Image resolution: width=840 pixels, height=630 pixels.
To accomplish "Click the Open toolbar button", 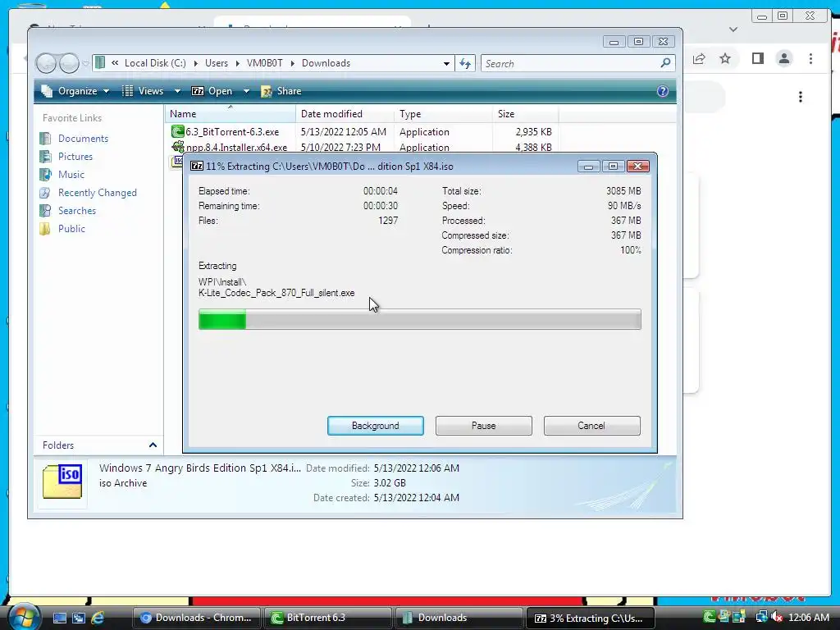I will [212, 91].
